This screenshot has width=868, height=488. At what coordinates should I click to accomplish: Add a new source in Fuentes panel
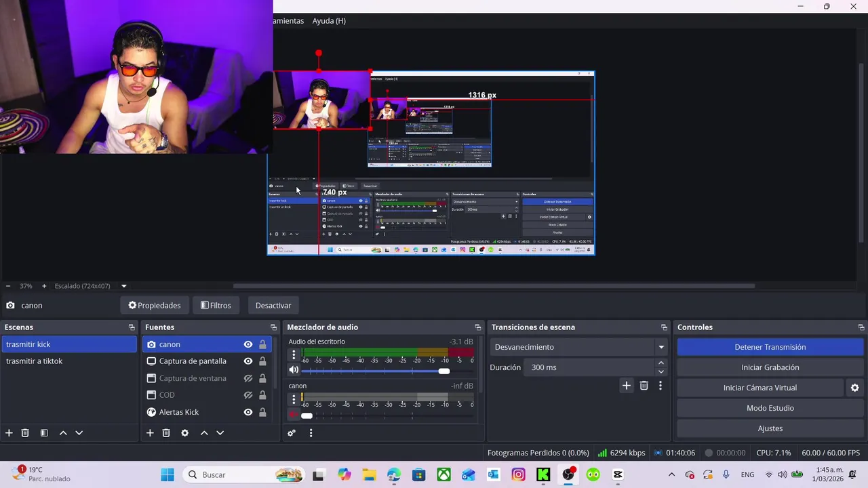[150, 432]
